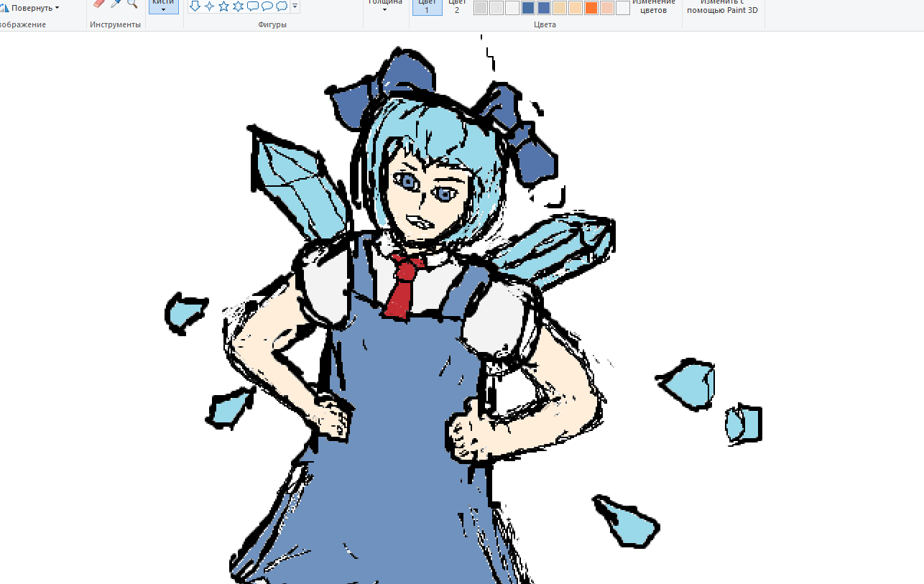Choose the six-point star shape
This screenshot has width=924, height=584.
click(238, 6)
